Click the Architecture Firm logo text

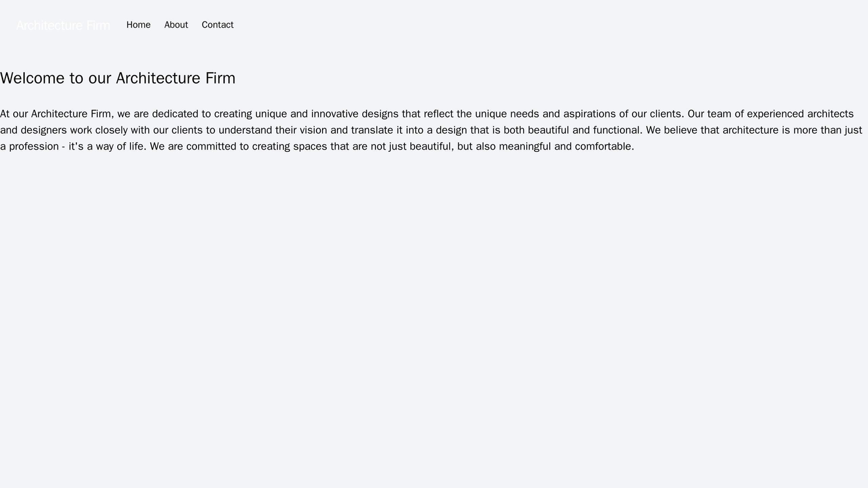coord(63,25)
